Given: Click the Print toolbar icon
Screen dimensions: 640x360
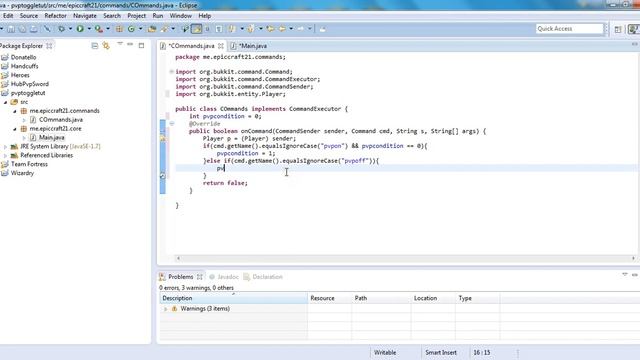Looking at the screenshot, I should coord(34,29).
